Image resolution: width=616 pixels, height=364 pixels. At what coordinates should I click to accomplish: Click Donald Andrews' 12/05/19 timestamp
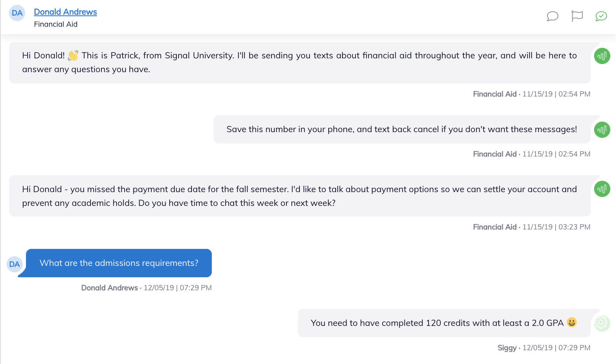point(146,287)
